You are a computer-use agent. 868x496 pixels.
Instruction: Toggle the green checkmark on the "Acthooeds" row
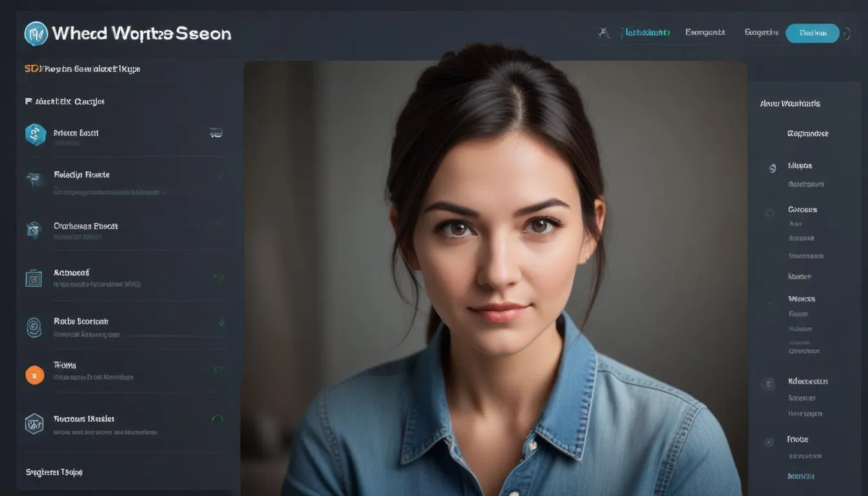[x=218, y=278]
